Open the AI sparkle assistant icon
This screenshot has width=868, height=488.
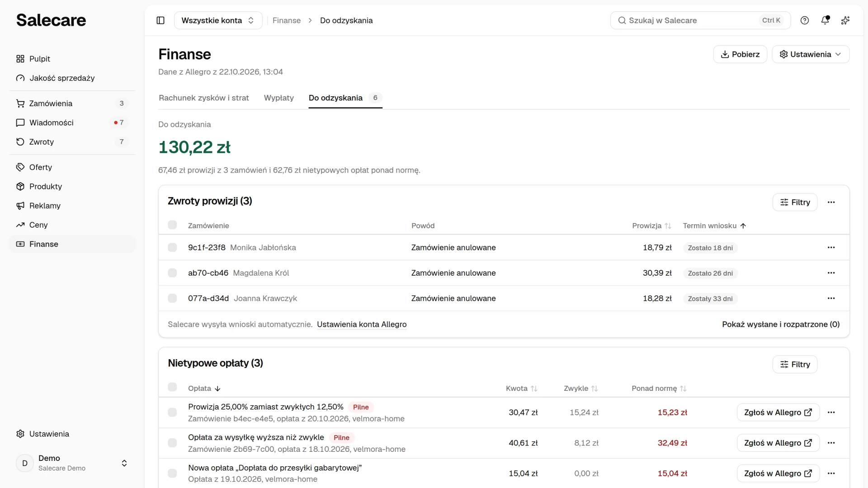pos(845,20)
